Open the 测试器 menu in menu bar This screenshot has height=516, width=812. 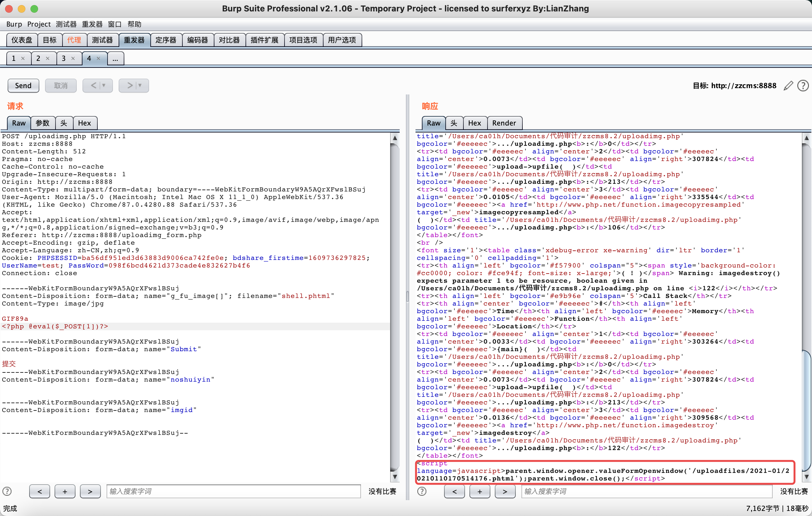pyautogui.click(x=66, y=24)
